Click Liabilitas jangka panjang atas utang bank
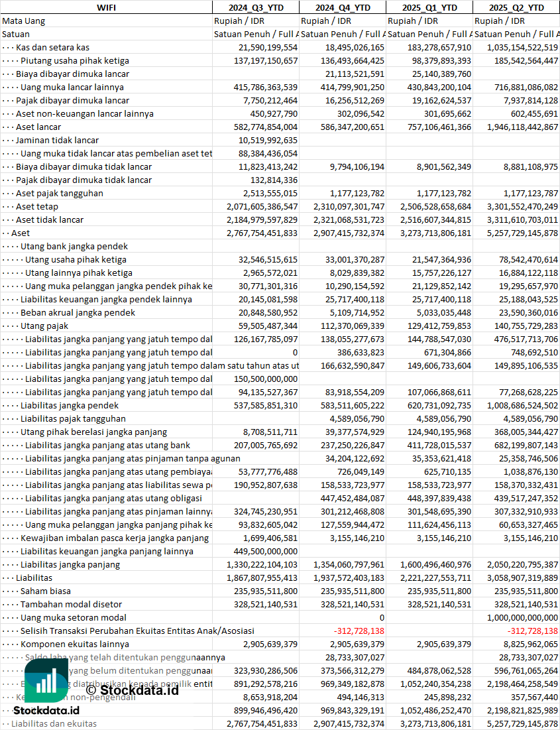Viewport: 560px width, 730px height. click(107, 446)
